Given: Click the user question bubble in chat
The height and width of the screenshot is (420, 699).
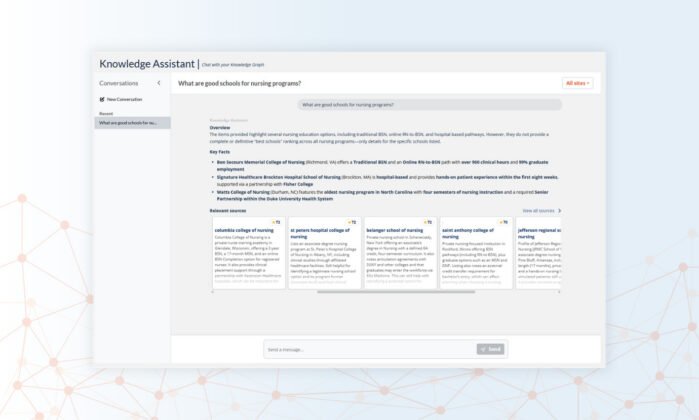Looking at the screenshot, I should 430,105.
